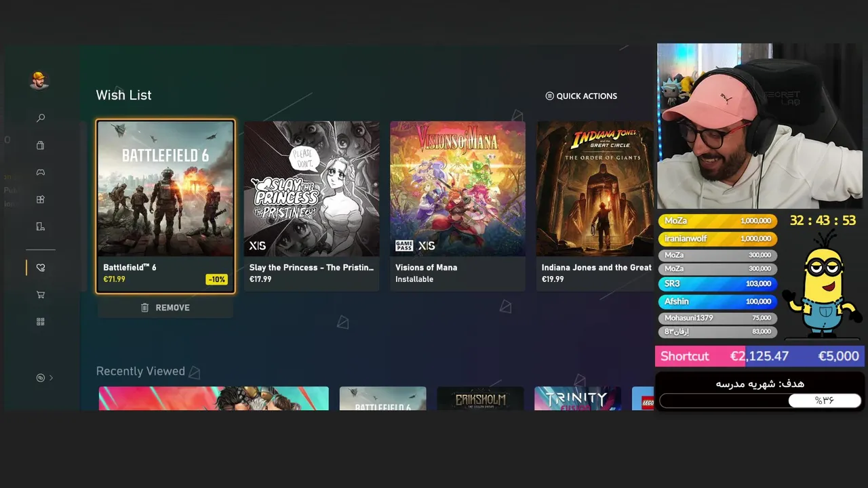
Task: Select the wish list heart icon
Action: (41, 268)
